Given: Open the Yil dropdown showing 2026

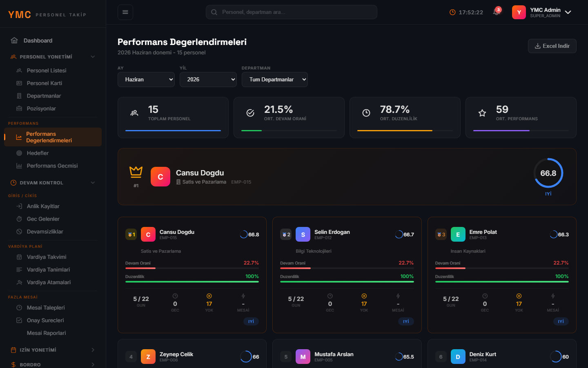Looking at the screenshot, I should tap(208, 79).
